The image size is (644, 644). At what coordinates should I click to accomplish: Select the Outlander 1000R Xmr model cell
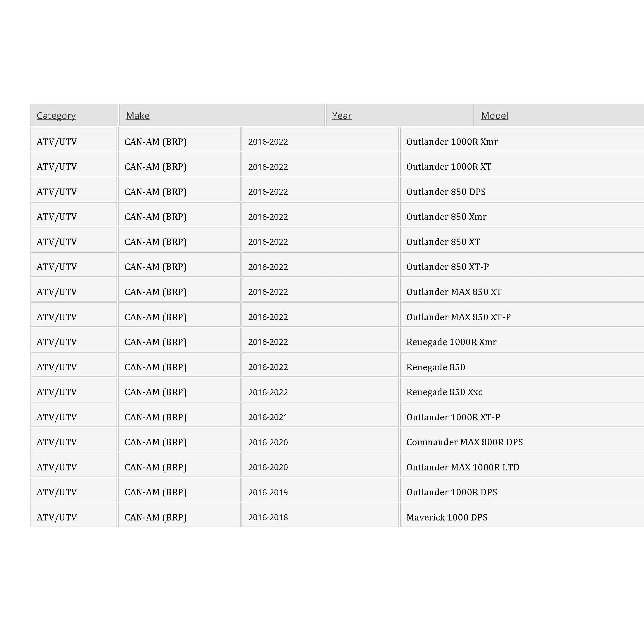[x=522, y=139]
